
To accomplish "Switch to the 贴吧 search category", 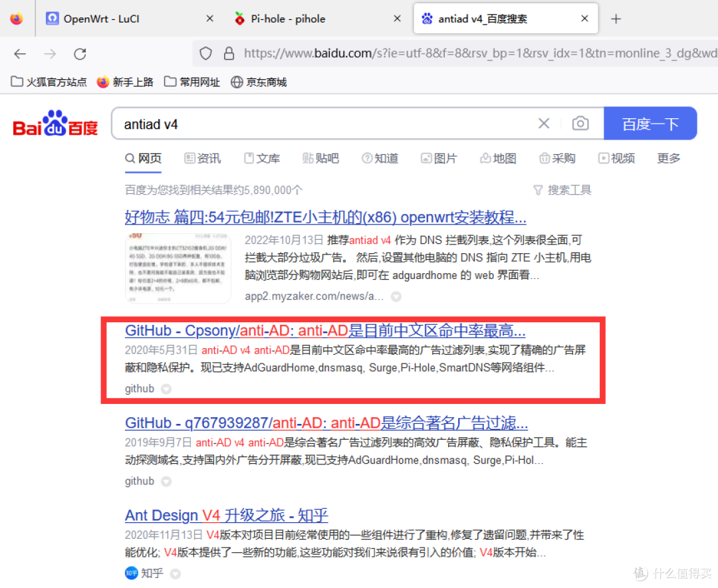I will click(x=320, y=158).
